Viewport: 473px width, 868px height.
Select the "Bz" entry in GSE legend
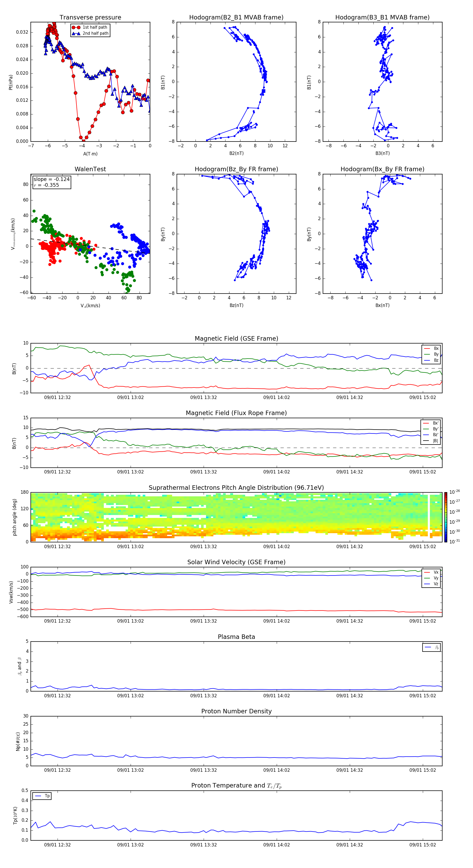(431, 361)
